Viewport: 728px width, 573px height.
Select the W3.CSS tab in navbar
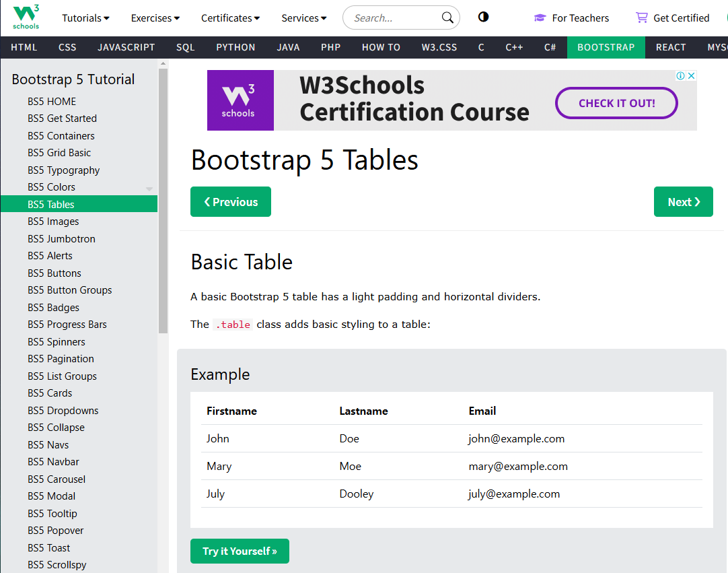click(x=439, y=47)
